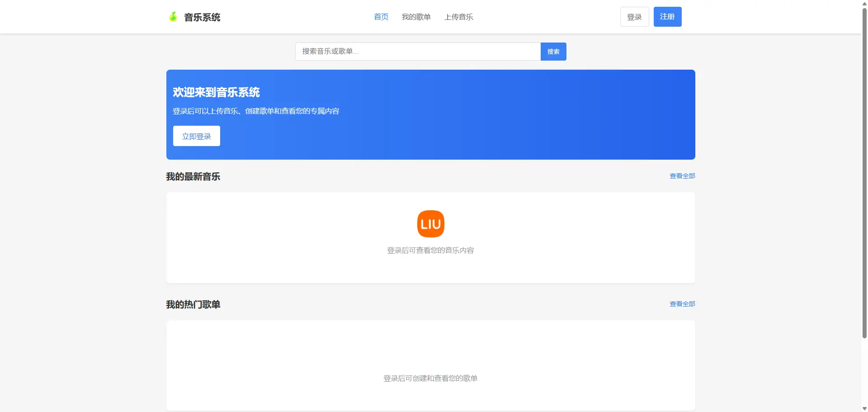Click the 注册 register button

pyautogui.click(x=667, y=17)
